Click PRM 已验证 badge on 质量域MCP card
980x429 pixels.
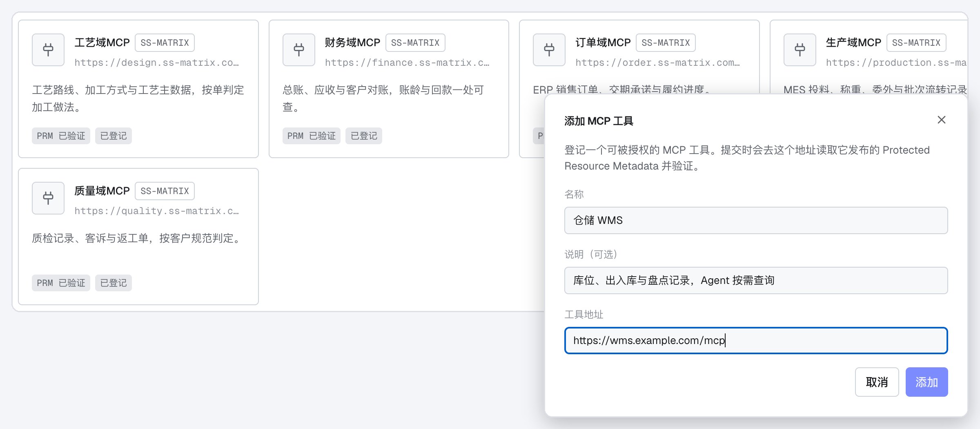point(61,283)
